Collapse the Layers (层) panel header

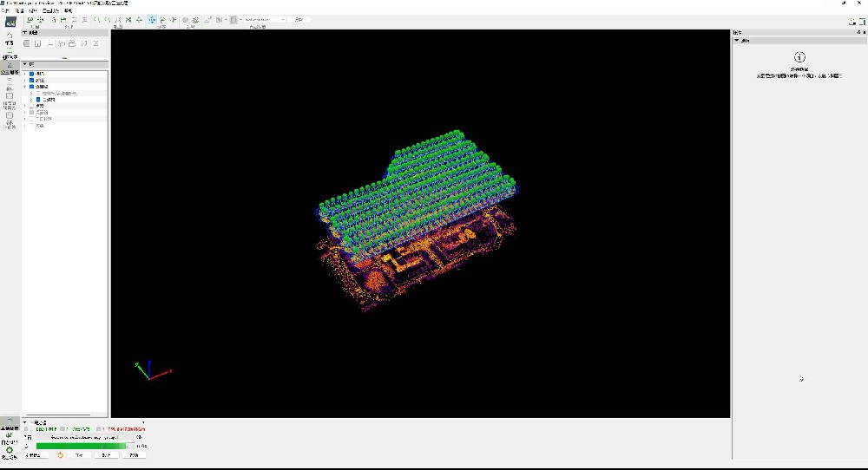pyautogui.click(x=25, y=64)
